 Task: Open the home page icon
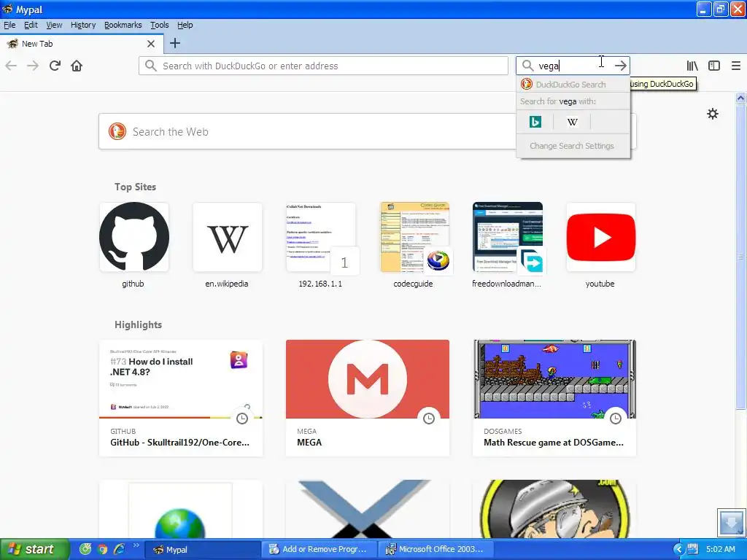click(x=77, y=66)
